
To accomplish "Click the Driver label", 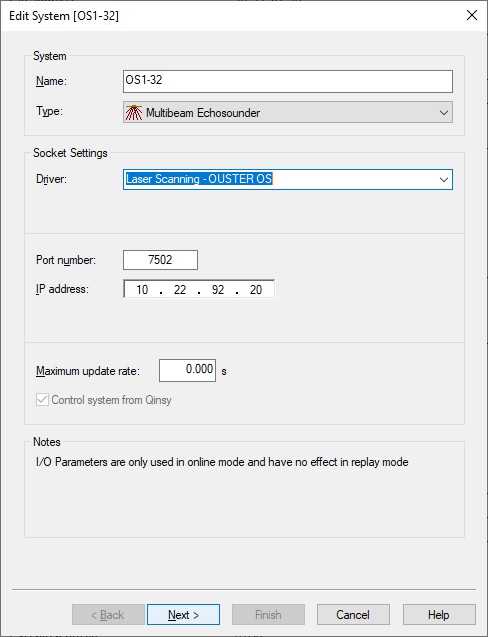I will pyautogui.click(x=51, y=179).
